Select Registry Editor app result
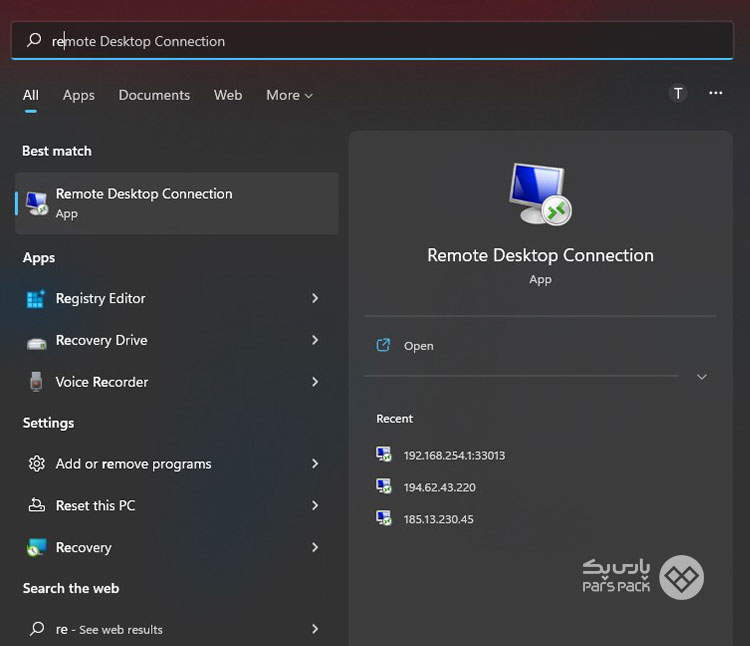 [177, 298]
